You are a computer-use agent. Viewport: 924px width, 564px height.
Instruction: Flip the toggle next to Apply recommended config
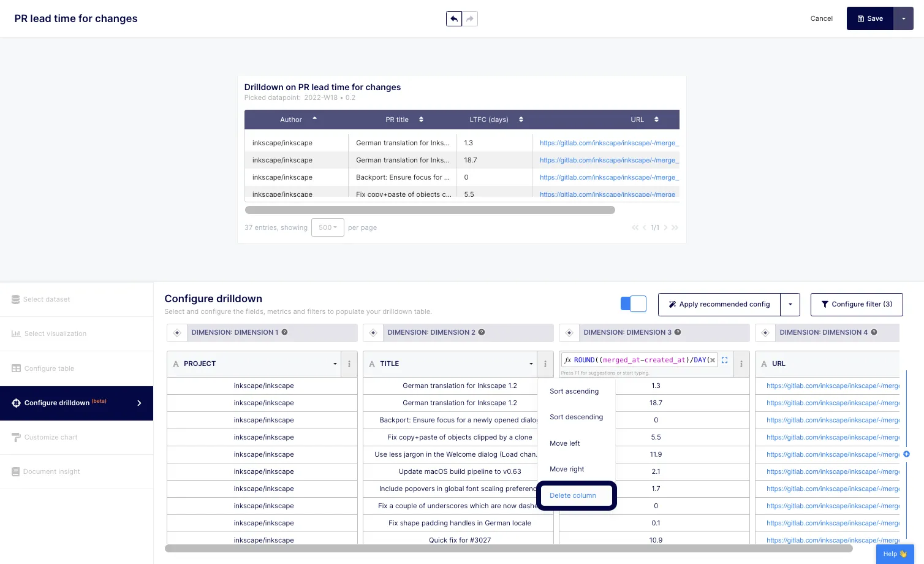click(633, 303)
